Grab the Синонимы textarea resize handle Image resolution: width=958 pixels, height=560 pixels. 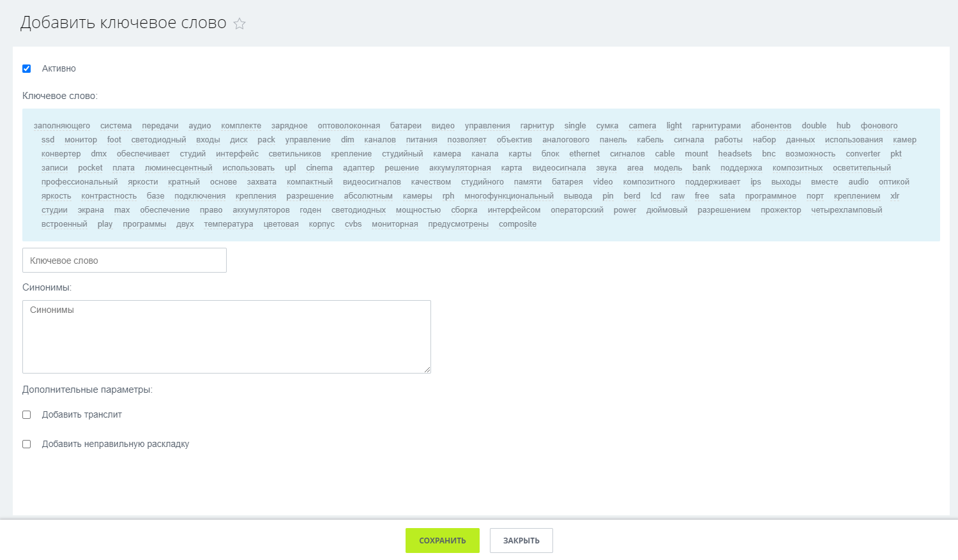(x=427, y=370)
